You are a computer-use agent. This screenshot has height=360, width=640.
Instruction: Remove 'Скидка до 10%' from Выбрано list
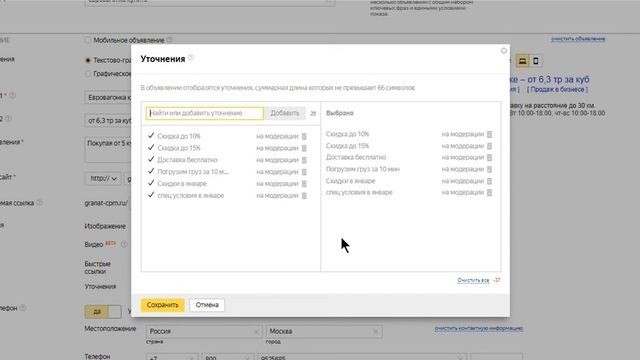[489, 134]
